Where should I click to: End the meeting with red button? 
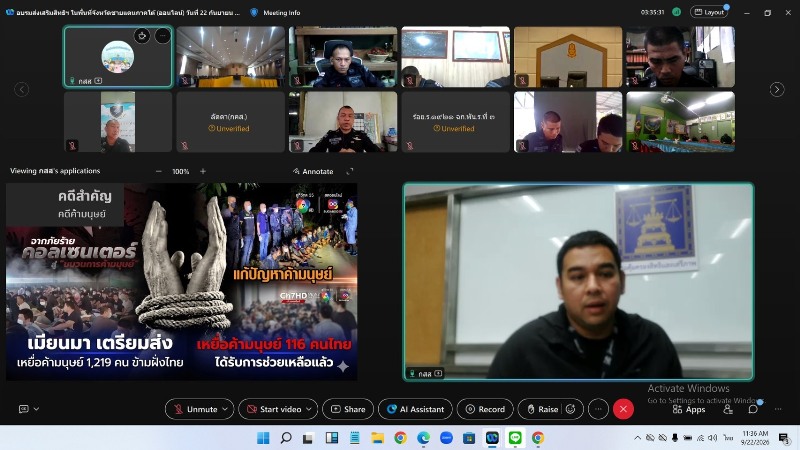pos(623,409)
